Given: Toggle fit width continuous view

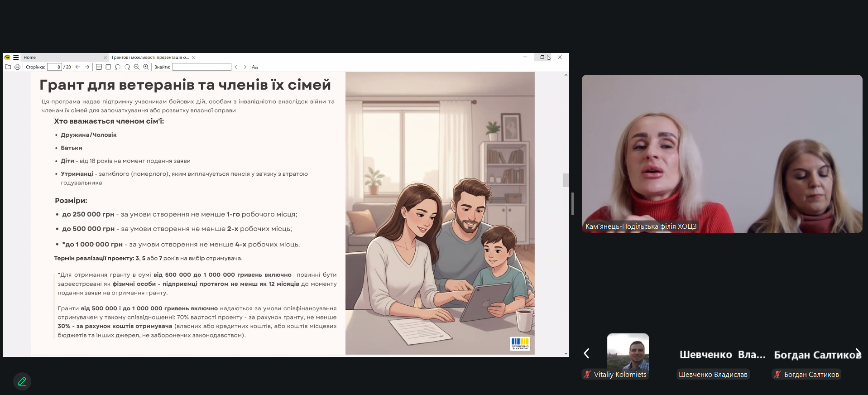Looking at the screenshot, I should (x=99, y=67).
